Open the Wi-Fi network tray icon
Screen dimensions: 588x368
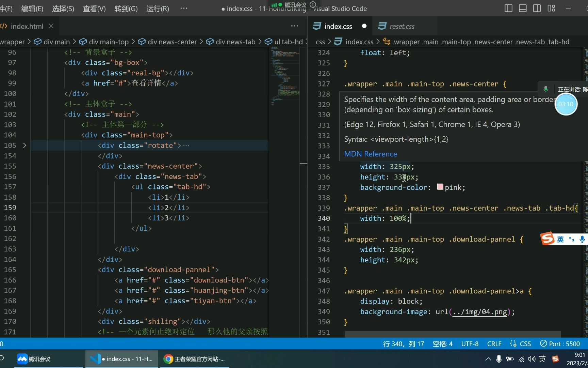point(521,359)
